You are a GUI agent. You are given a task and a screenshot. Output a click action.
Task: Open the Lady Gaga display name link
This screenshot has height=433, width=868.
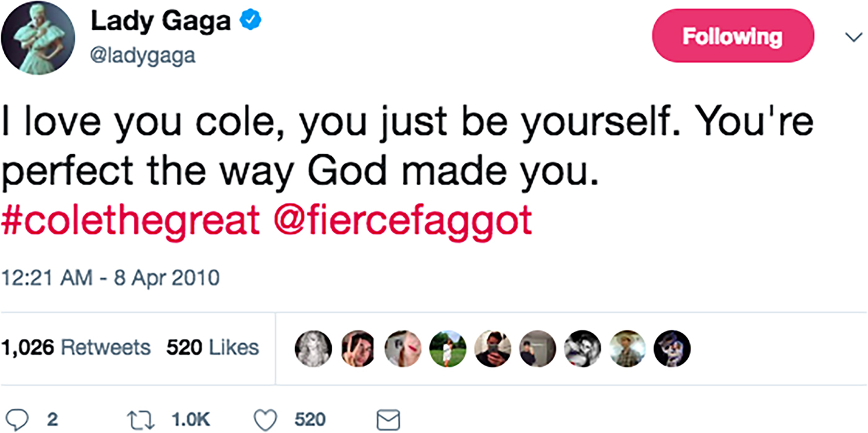161,22
